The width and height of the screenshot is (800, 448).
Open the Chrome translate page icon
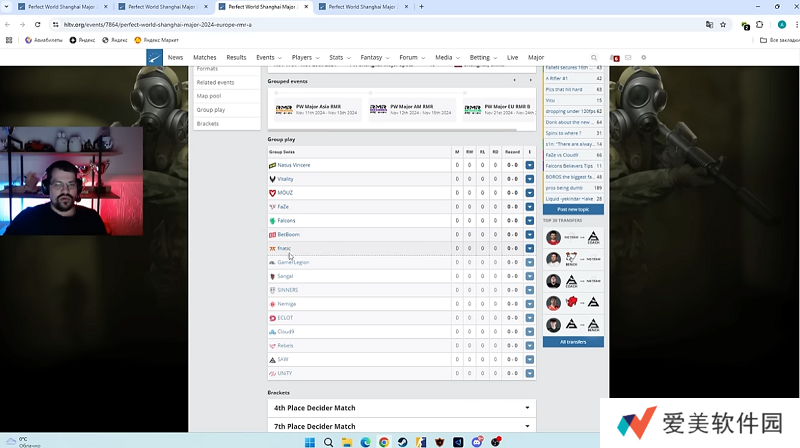710,24
